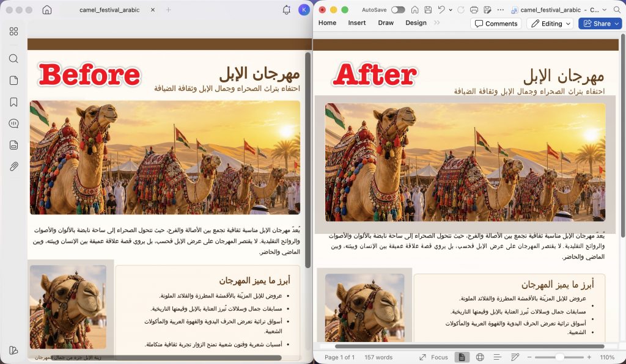
Task: Select the camel_festival_arabic tab in the PDF viewer
Action: tap(109, 10)
